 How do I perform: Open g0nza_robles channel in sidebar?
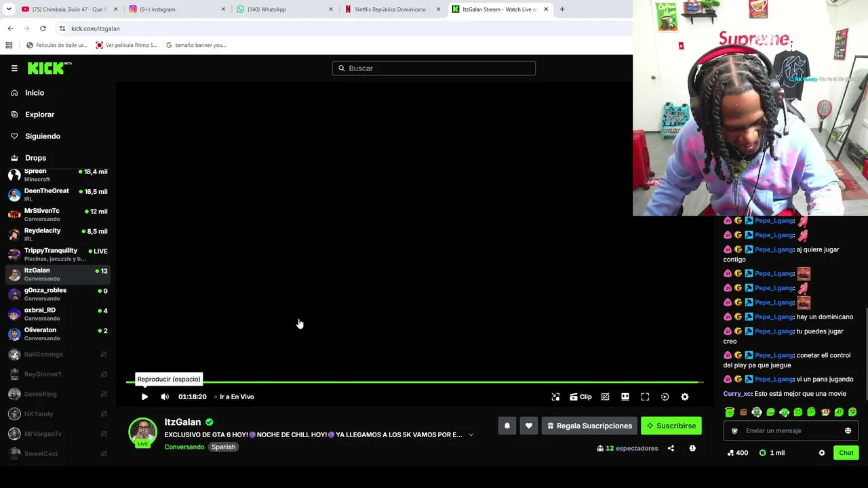[58, 293]
